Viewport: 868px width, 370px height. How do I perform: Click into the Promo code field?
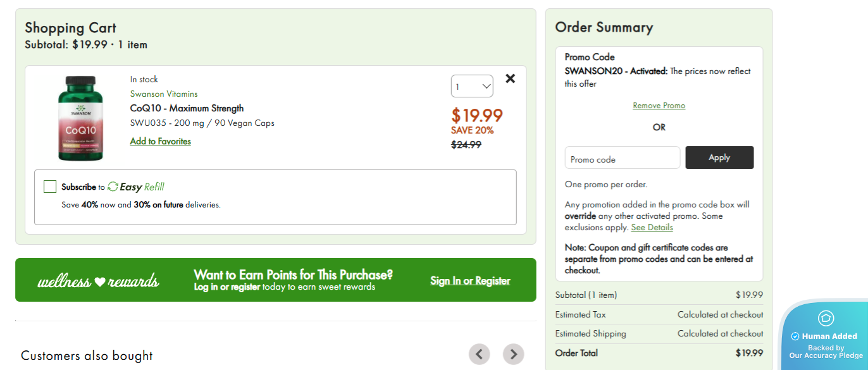tap(622, 158)
